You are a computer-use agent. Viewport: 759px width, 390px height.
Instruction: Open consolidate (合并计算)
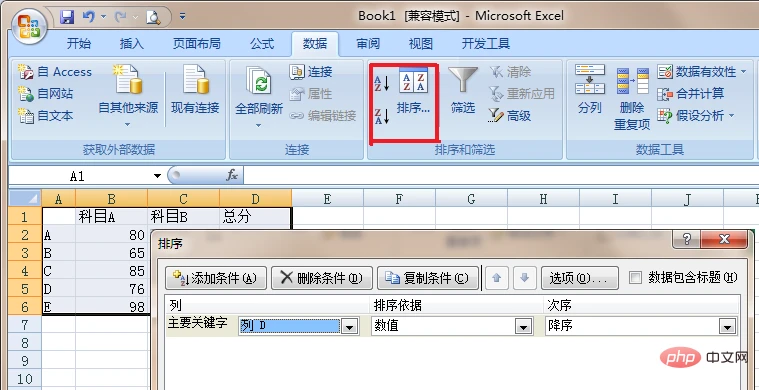tap(691, 93)
